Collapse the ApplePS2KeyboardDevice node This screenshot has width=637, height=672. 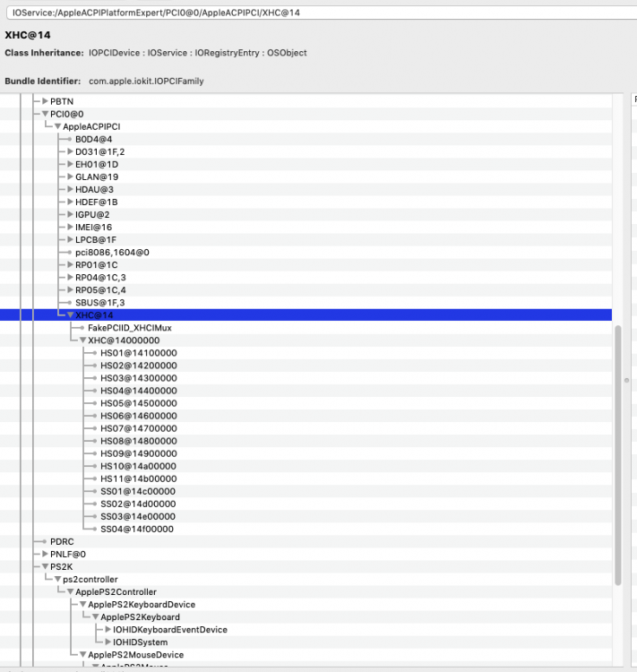pos(82,604)
